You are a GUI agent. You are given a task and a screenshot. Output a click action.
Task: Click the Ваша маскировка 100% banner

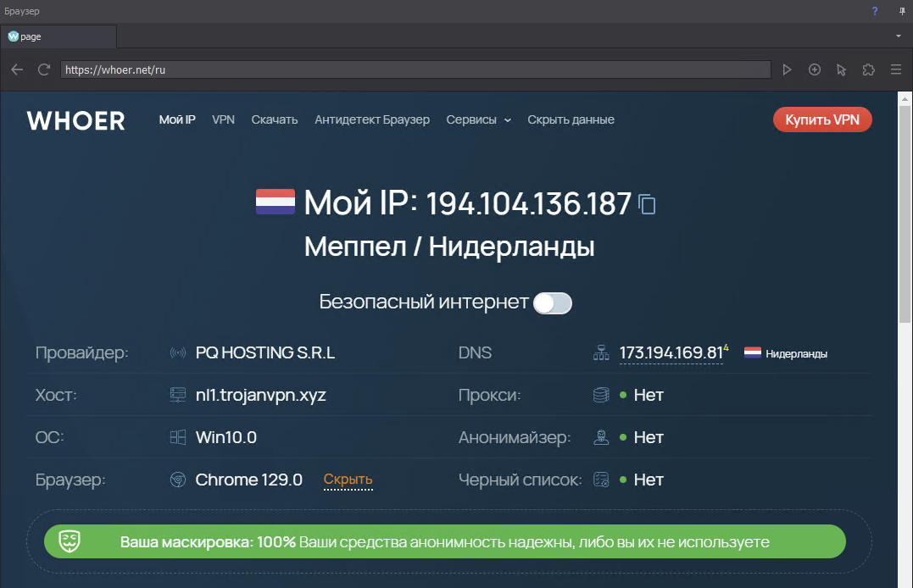coord(445,541)
